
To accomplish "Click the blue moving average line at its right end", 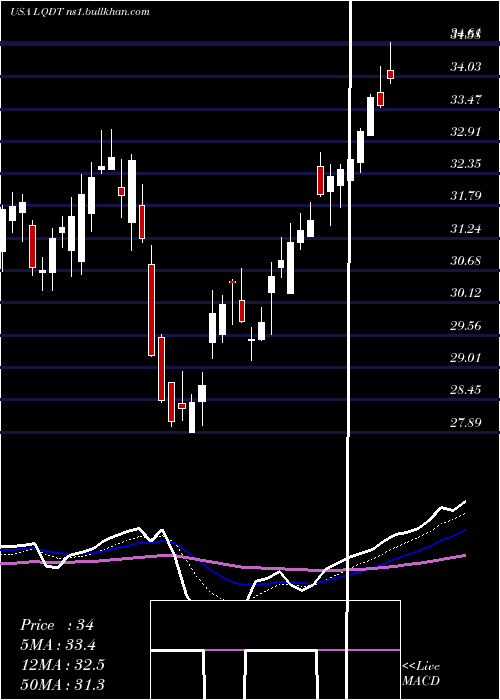I will 462,531.
